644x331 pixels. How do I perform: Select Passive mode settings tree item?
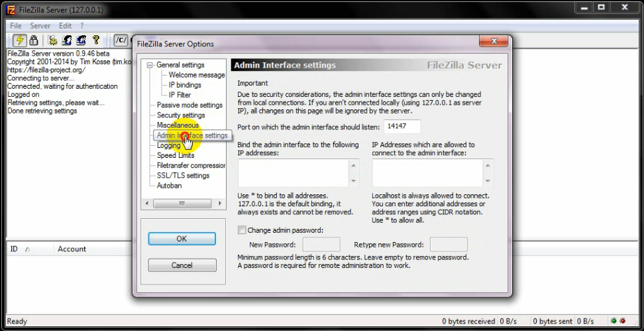pos(189,105)
